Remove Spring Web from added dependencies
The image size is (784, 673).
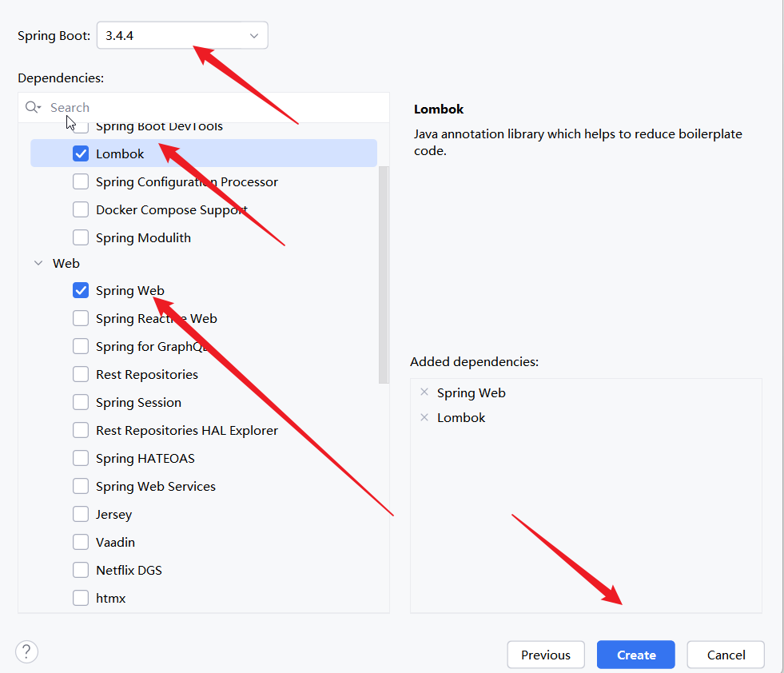[424, 392]
